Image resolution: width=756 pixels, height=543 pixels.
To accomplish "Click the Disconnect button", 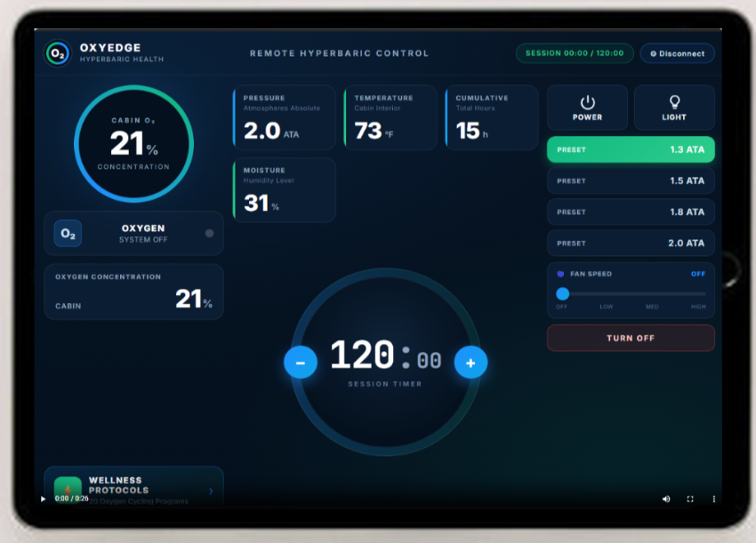I will click(677, 53).
